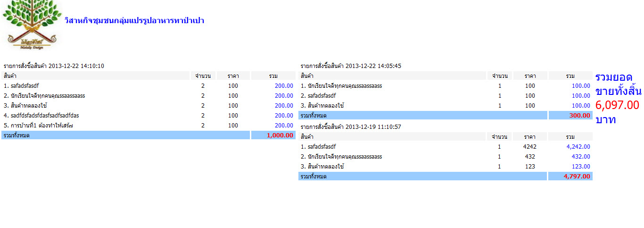This screenshot has height=228, width=644.
Task: Open the วิสาหกิจชุมชนกลุ่มแปรรูปอาหารทาป่าเปา title link
Action: [x=134, y=21]
